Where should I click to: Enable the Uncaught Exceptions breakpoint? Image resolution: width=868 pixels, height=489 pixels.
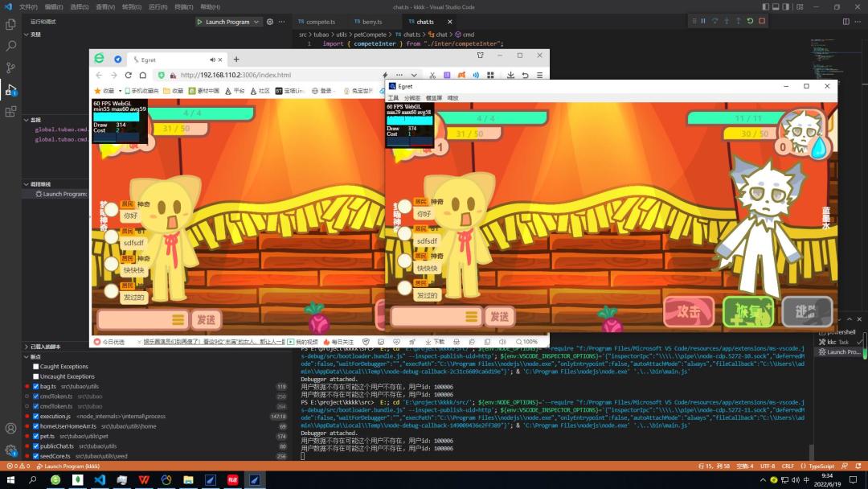(36, 376)
